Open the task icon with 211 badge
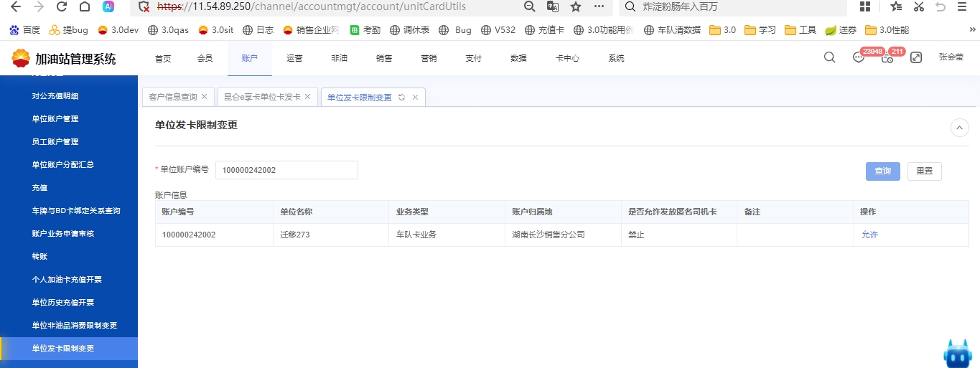 (887, 58)
